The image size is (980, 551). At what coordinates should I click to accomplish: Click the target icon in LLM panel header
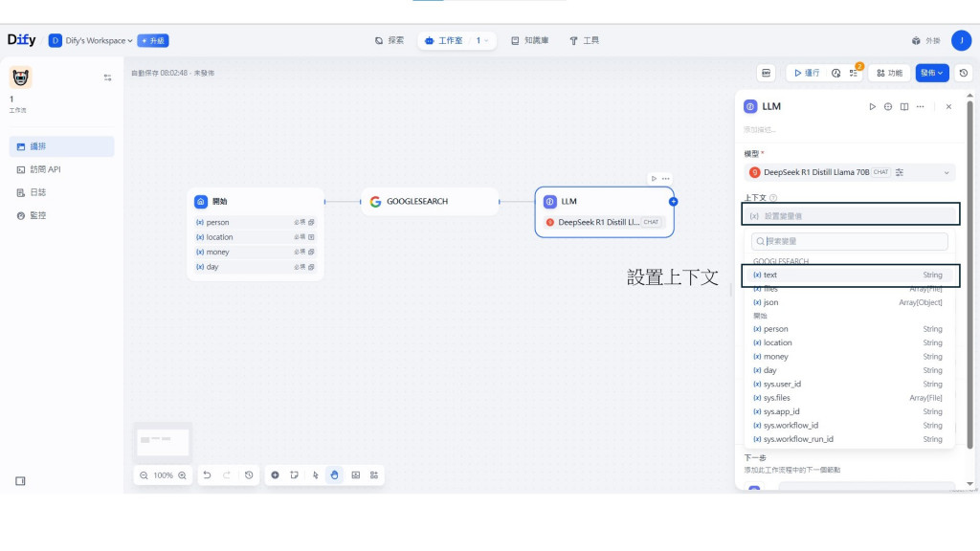click(888, 107)
